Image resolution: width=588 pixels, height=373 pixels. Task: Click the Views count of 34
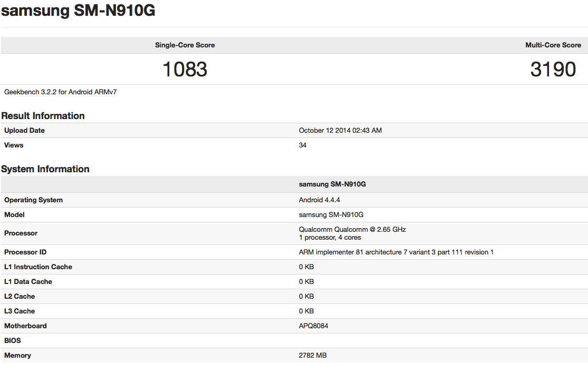303,145
